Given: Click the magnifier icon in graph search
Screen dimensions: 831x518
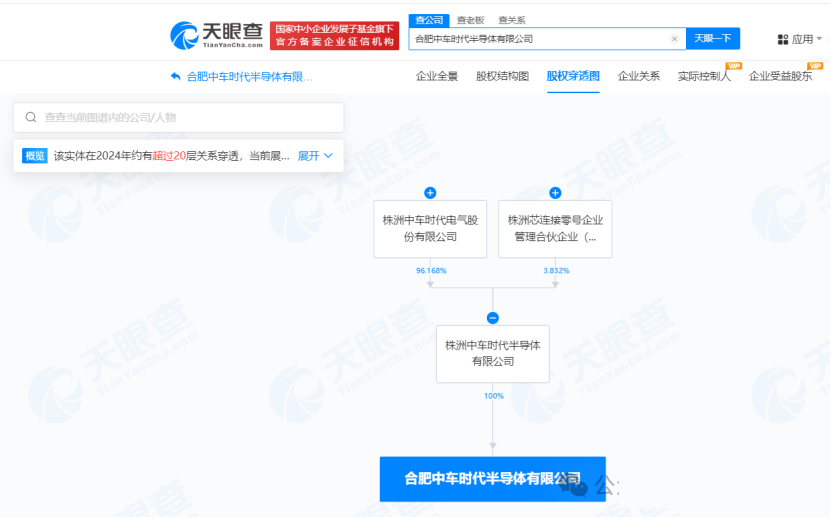Looking at the screenshot, I should coord(31,117).
